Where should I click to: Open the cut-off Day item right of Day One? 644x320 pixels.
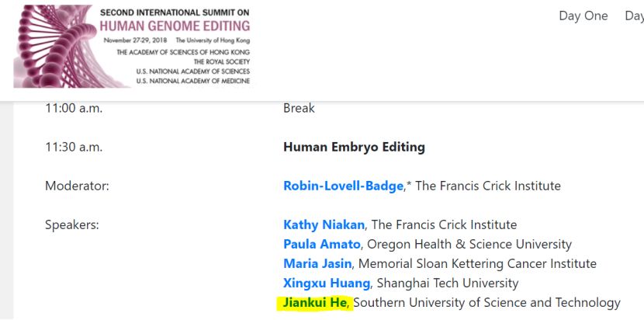(634, 16)
